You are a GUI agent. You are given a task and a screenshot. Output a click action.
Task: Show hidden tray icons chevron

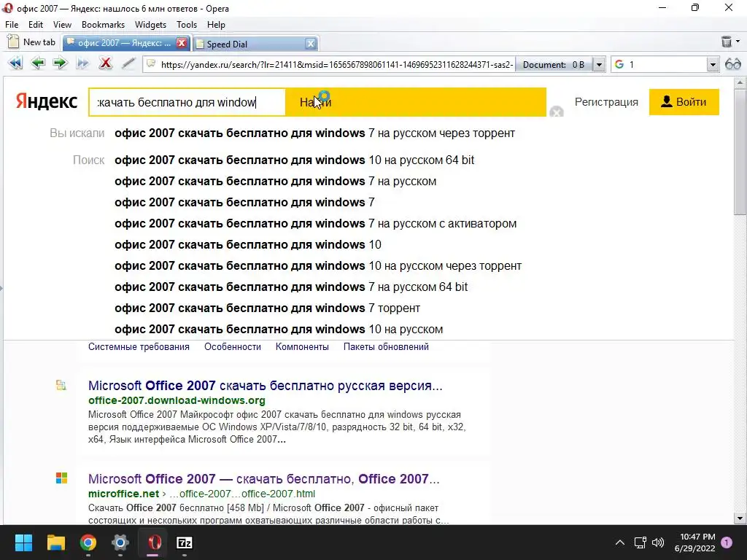coord(619,542)
